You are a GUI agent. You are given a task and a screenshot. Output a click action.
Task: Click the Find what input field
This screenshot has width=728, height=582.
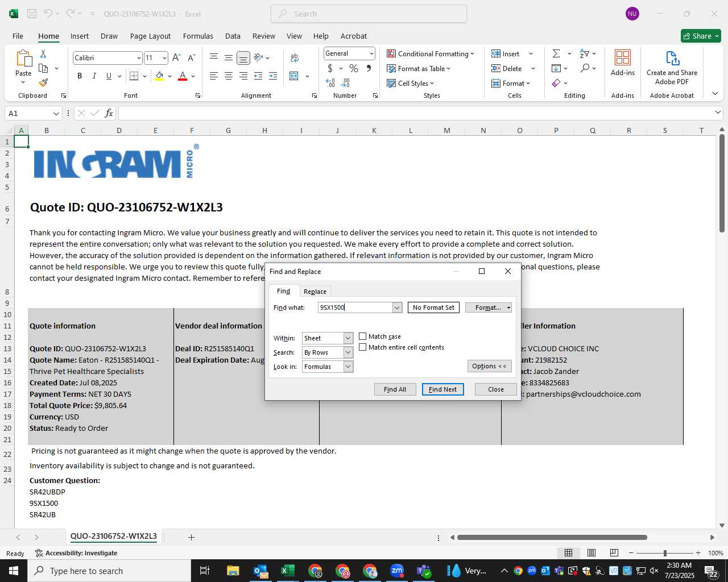(x=355, y=307)
